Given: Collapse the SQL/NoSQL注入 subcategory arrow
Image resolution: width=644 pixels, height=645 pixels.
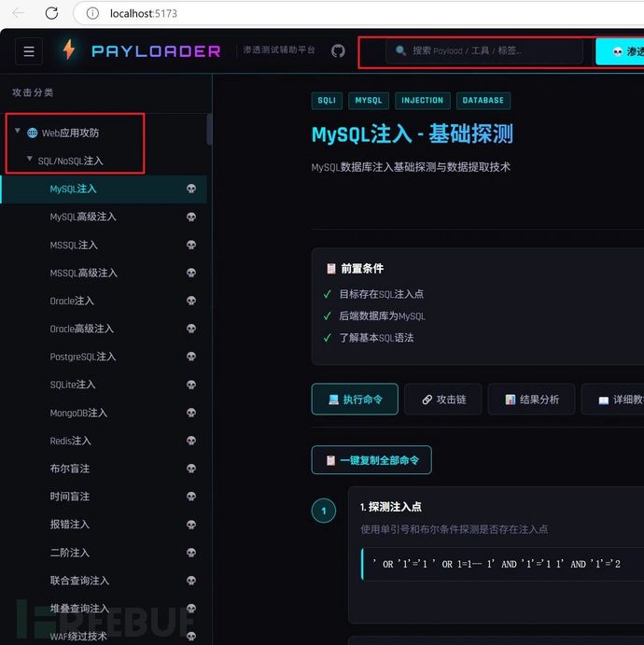Looking at the screenshot, I should point(29,159).
